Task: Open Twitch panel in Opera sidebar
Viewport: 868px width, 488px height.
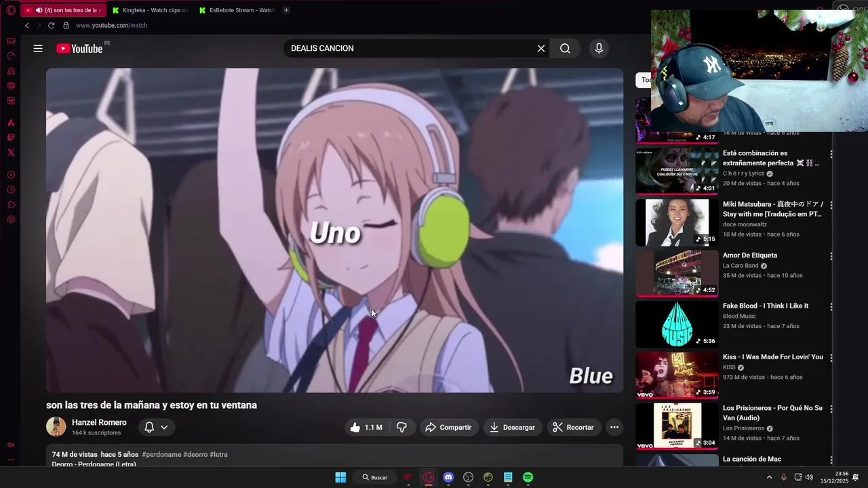Action: [11, 138]
